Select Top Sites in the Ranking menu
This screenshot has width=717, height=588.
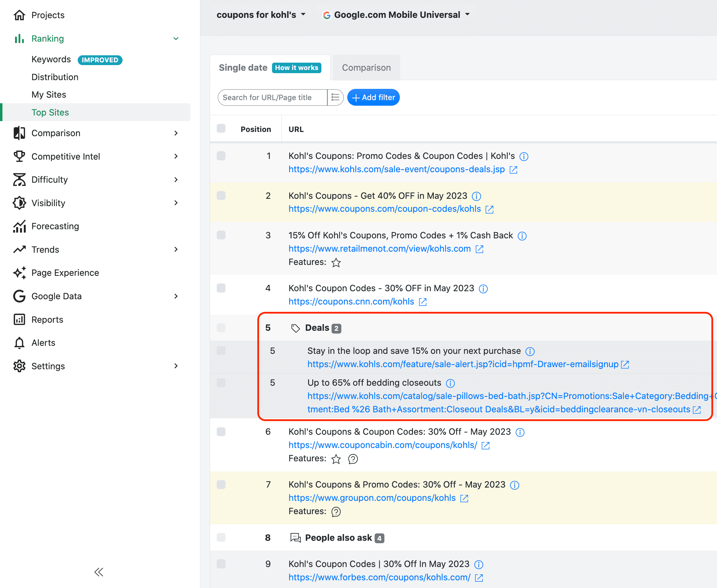tap(96, 112)
